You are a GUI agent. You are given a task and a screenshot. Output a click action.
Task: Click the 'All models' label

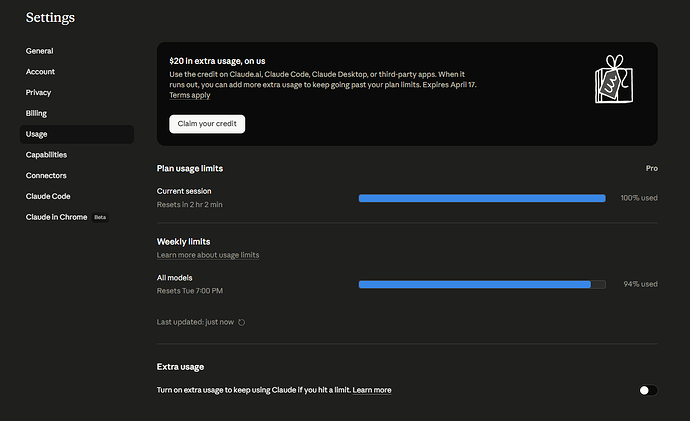(x=175, y=278)
